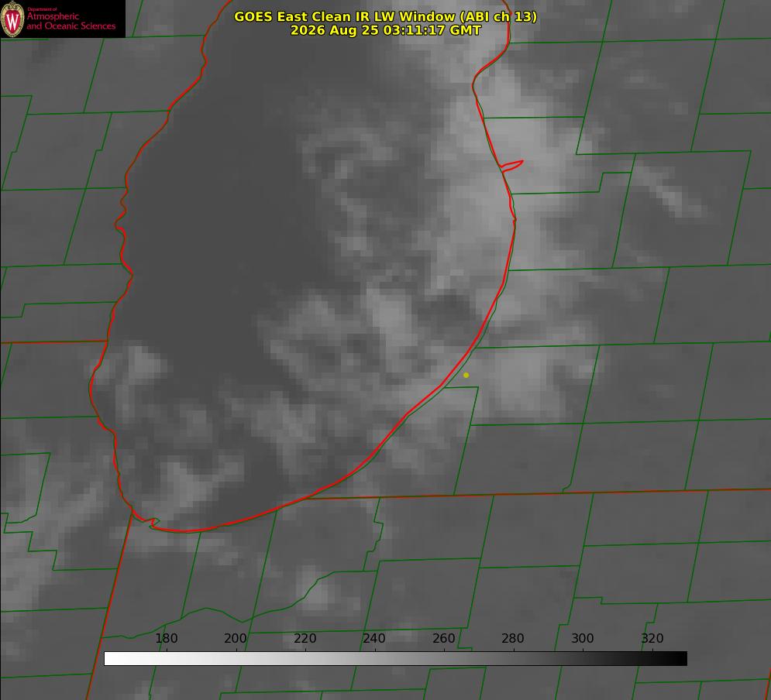Click the small notch on southwest shoreline

click(154, 522)
